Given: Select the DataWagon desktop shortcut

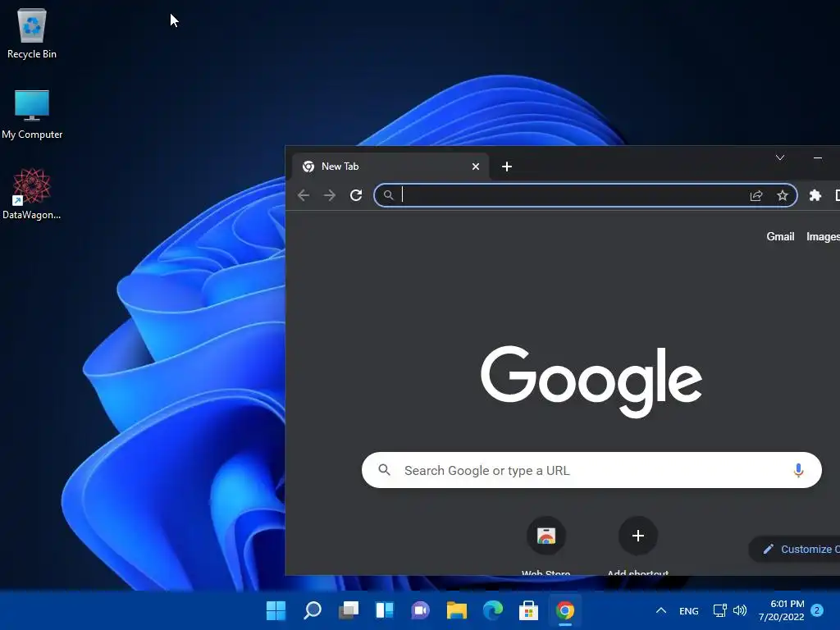Looking at the screenshot, I should [x=32, y=194].
